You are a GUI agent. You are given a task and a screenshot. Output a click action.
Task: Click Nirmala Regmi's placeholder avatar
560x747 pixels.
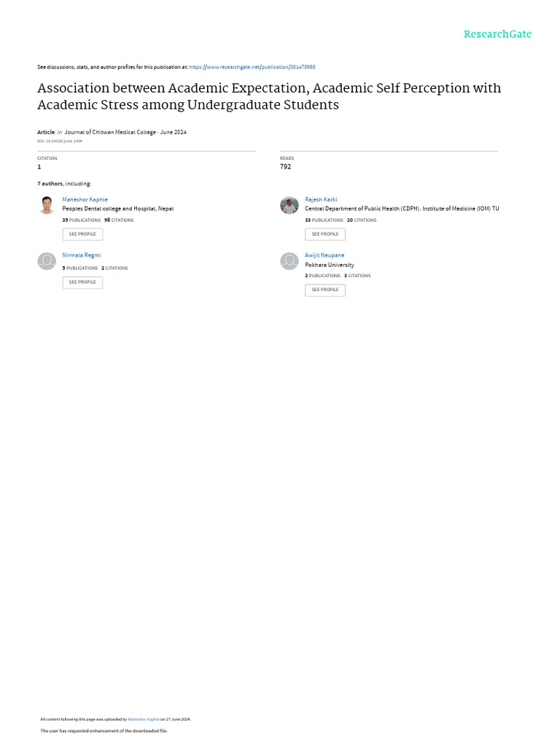coord(47,261)
